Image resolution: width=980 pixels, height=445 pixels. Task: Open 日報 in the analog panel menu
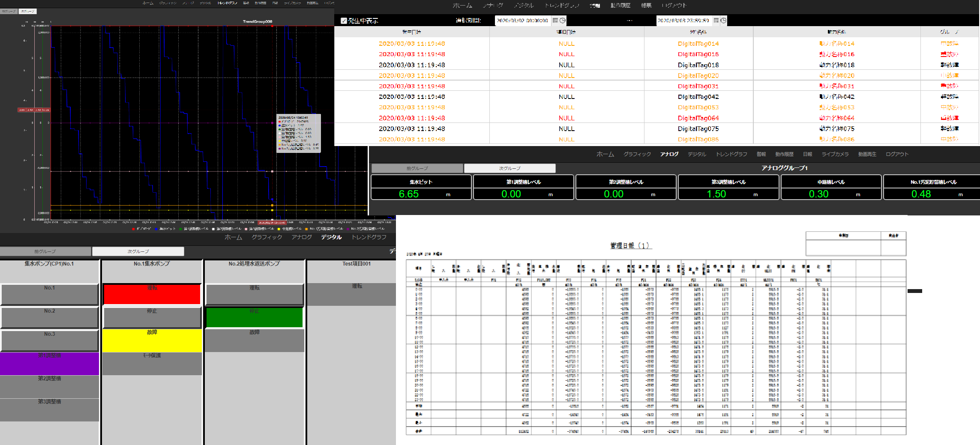[807, 154]
